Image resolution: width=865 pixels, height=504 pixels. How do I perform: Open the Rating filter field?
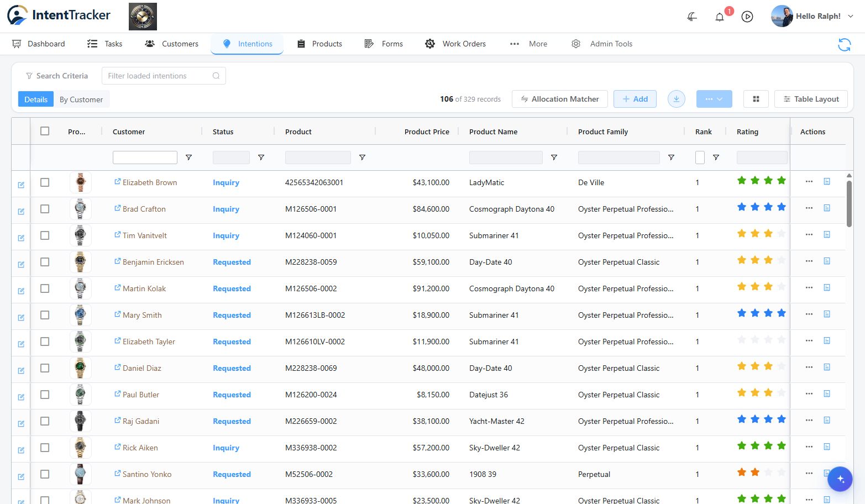coord(762,158)
